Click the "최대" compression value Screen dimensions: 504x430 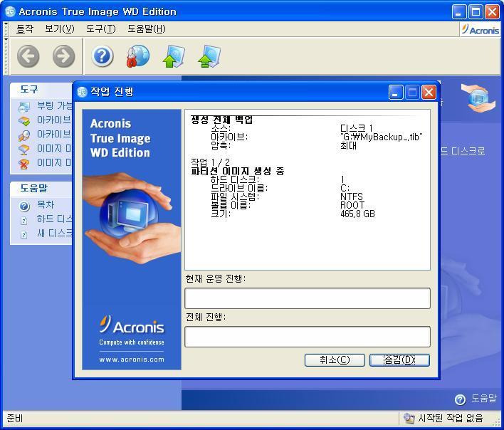click(x=348, y=145)
